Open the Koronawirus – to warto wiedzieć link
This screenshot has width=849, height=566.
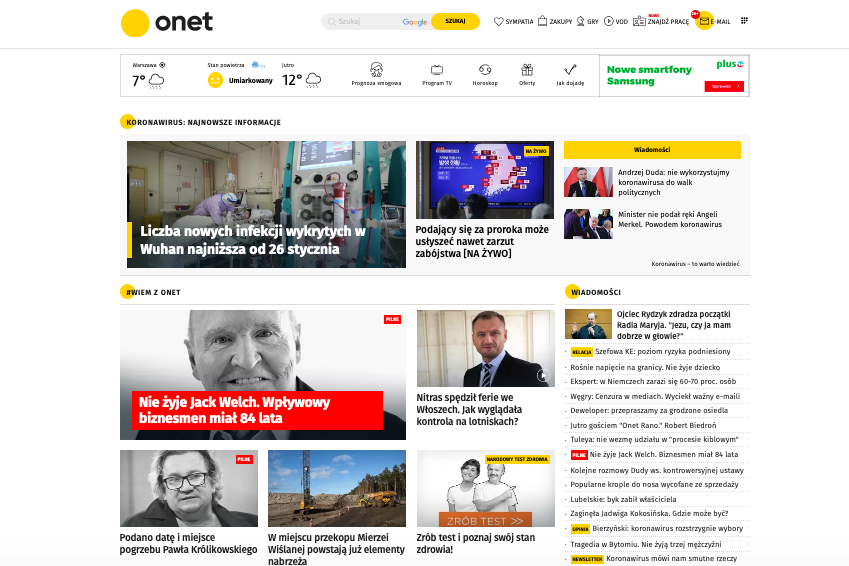(x=695, y=264)
